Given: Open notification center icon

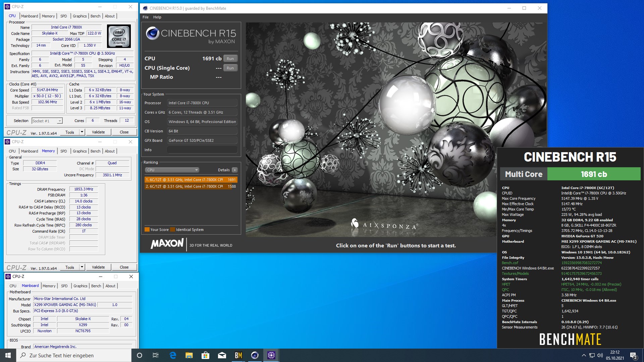Looking at the screenshot, I should point(634,355).
